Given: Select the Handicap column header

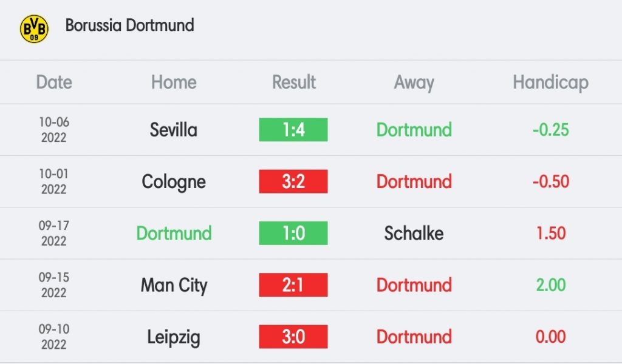Looking at the screenshot, I should (x=550, y=83).
